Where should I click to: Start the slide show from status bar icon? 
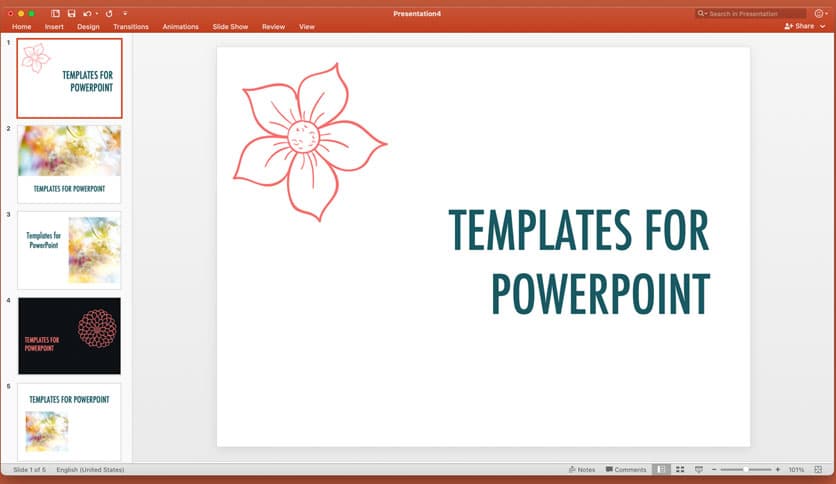click(698, 470)
